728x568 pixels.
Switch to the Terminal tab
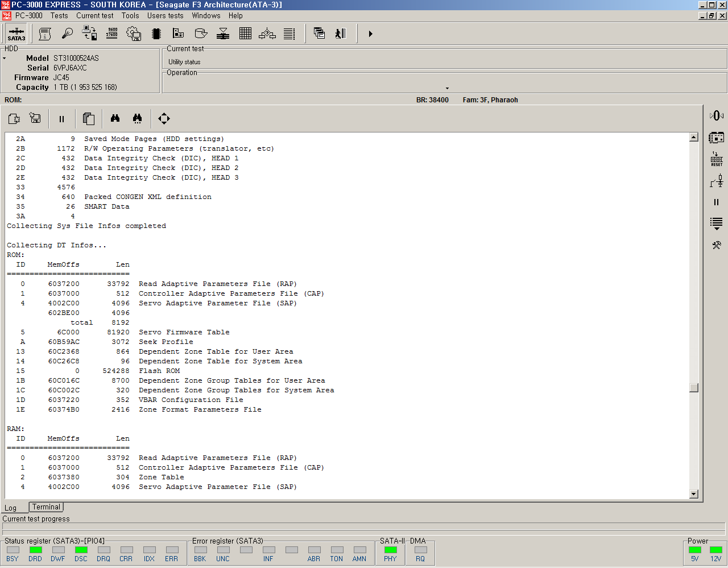pos(46,507)
